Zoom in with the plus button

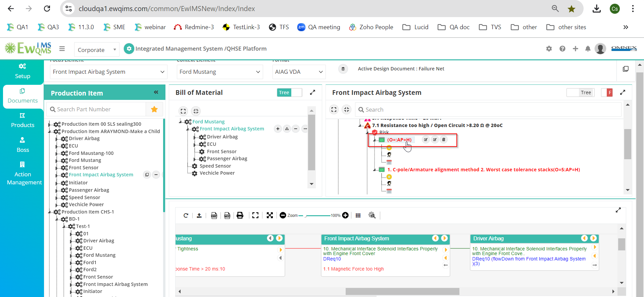pos(345,216)
